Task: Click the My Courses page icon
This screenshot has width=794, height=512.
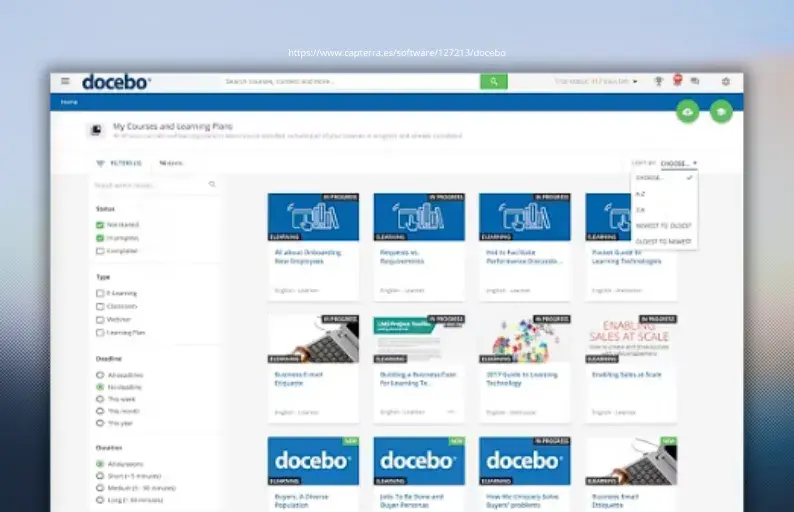Action: 96,130
